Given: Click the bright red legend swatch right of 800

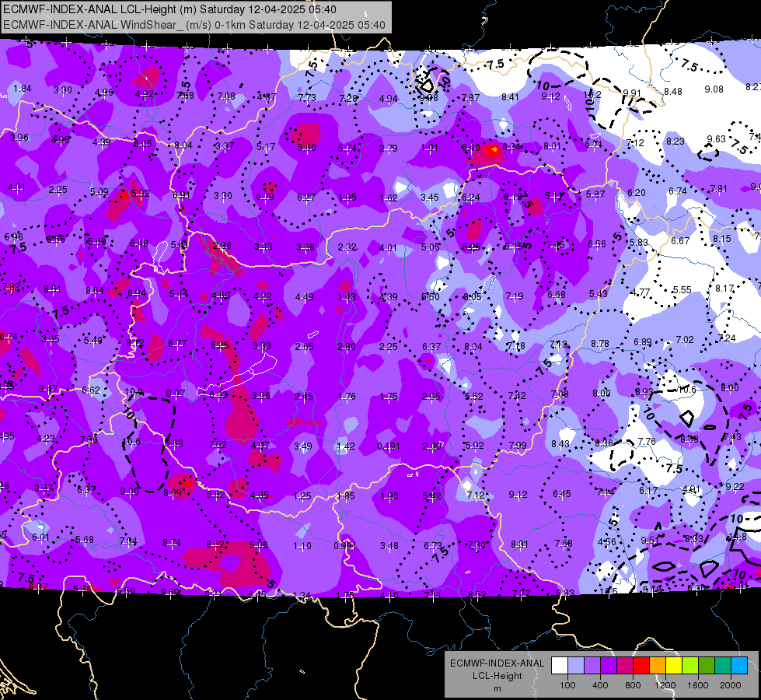Looking at the screenshot, I should click(x=641, y=666).
